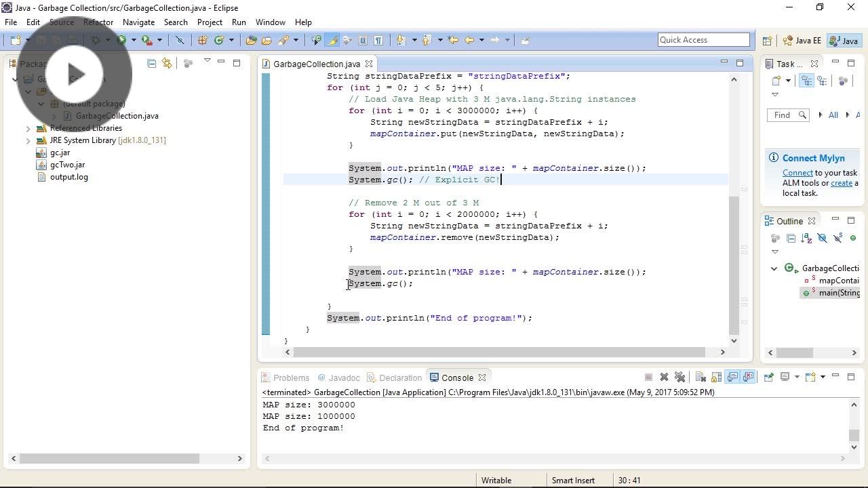Open a new wizard from the toolbar
Image resolution: width=868 pixels, height=488 pixels.
[x=17, y=39]
